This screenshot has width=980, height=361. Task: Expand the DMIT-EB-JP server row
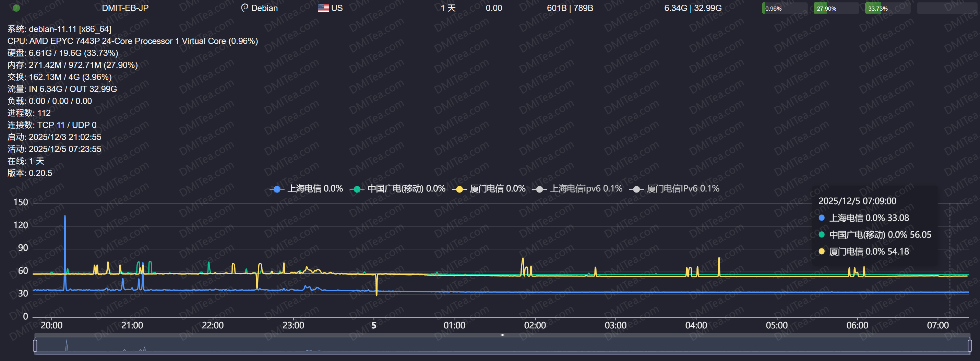click(125, 8)
